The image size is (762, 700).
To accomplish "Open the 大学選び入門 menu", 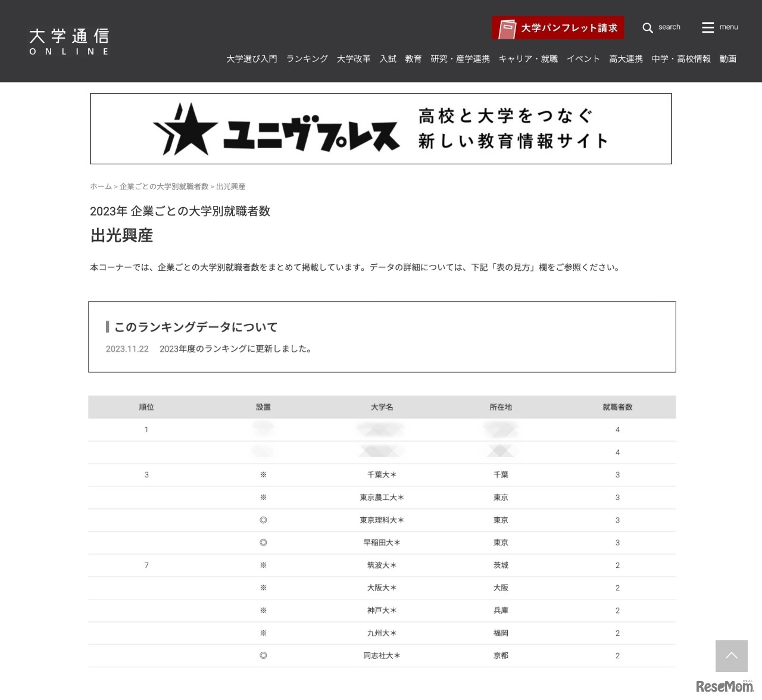I will coord(252,59).
